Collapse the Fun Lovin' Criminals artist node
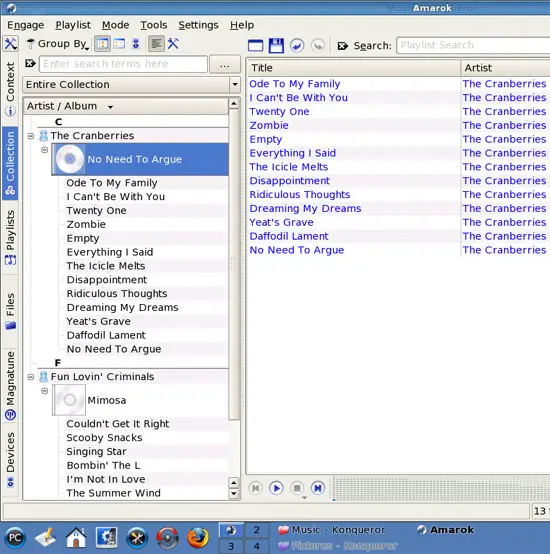Screen dimensions: 550x554 coord(31,377)
